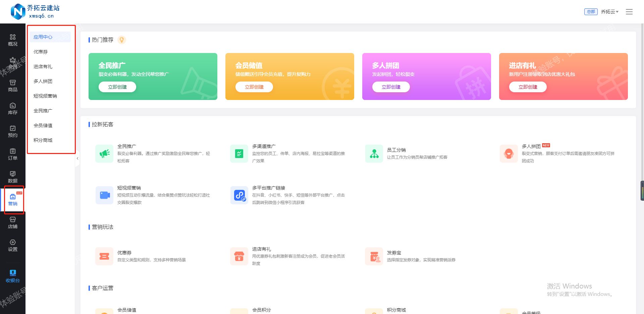Click 立即创建 on the 多人拼团 card

pos(391,87)
